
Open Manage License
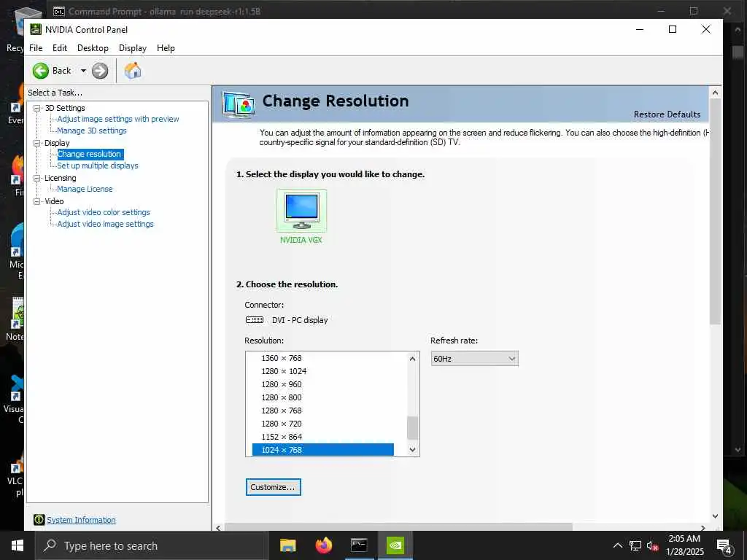click(x=85, y=189)
